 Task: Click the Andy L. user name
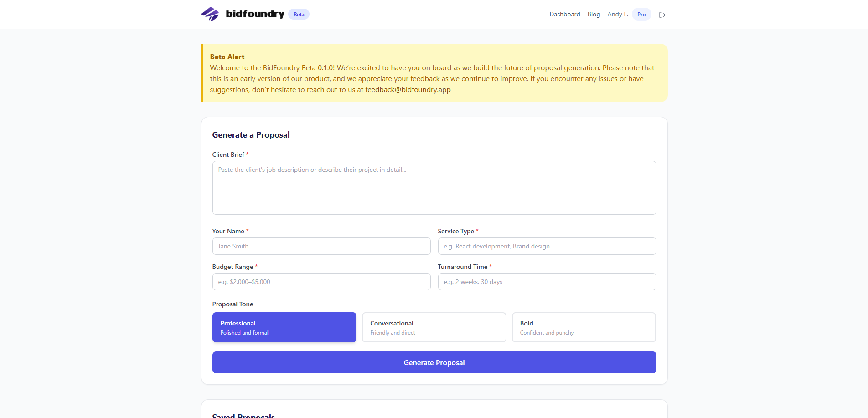coord(617,14)
